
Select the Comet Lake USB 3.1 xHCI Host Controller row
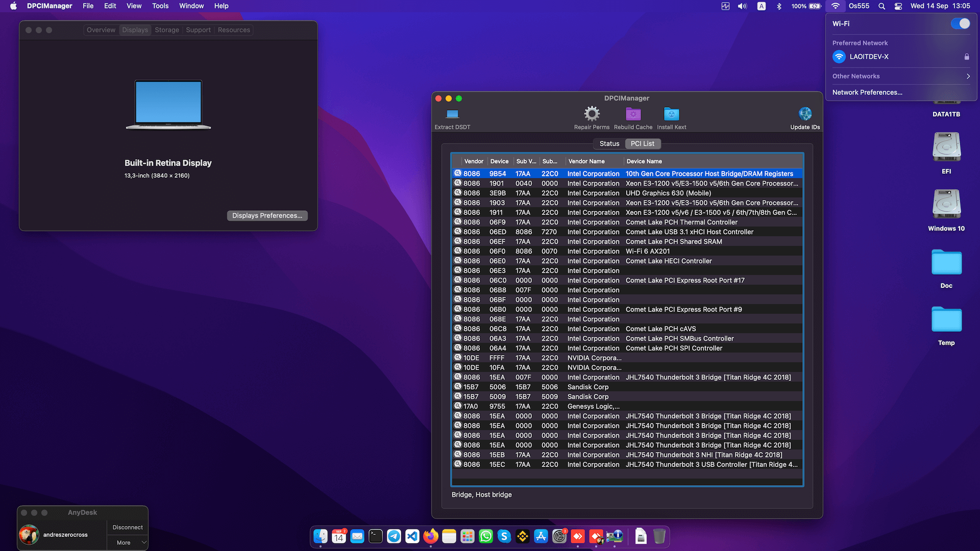point(627,232)
